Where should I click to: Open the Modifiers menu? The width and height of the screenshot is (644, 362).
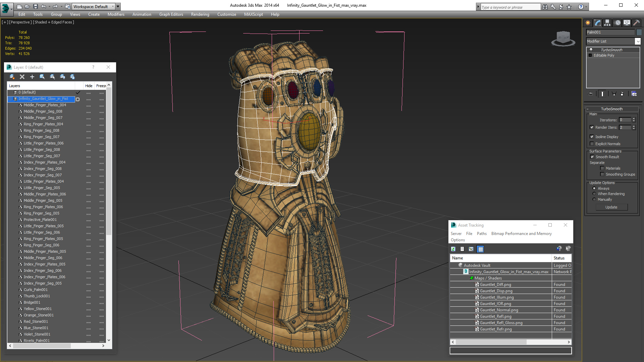[116, 14]
